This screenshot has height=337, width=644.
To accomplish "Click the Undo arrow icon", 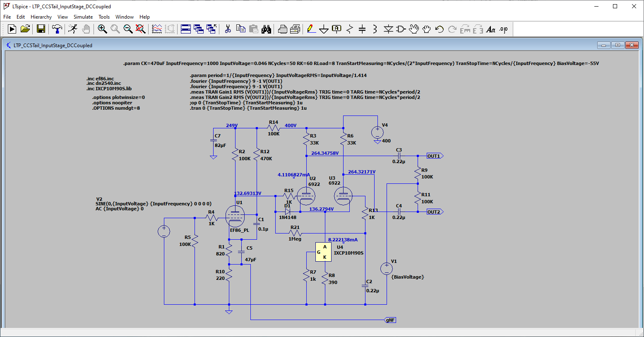I will click(440, 29).
